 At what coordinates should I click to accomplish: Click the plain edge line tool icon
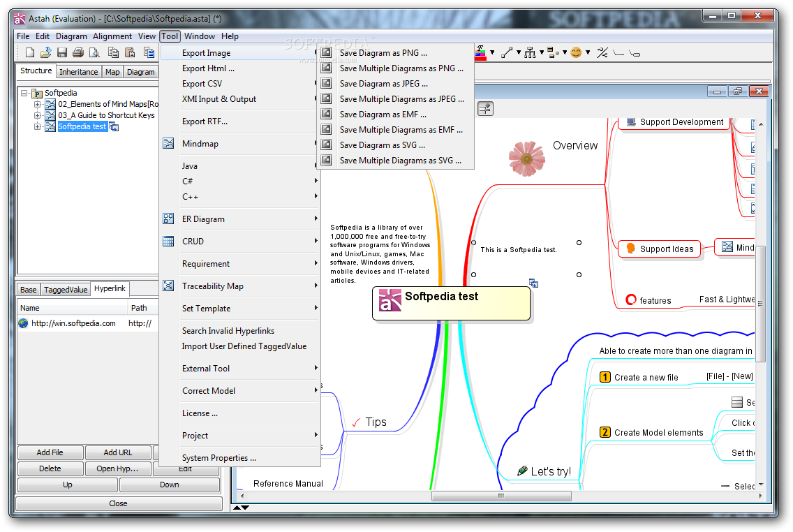tap(618, 52)
